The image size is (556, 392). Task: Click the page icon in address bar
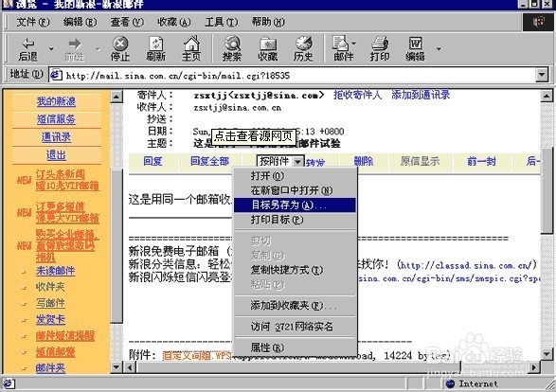pos(56,75)
